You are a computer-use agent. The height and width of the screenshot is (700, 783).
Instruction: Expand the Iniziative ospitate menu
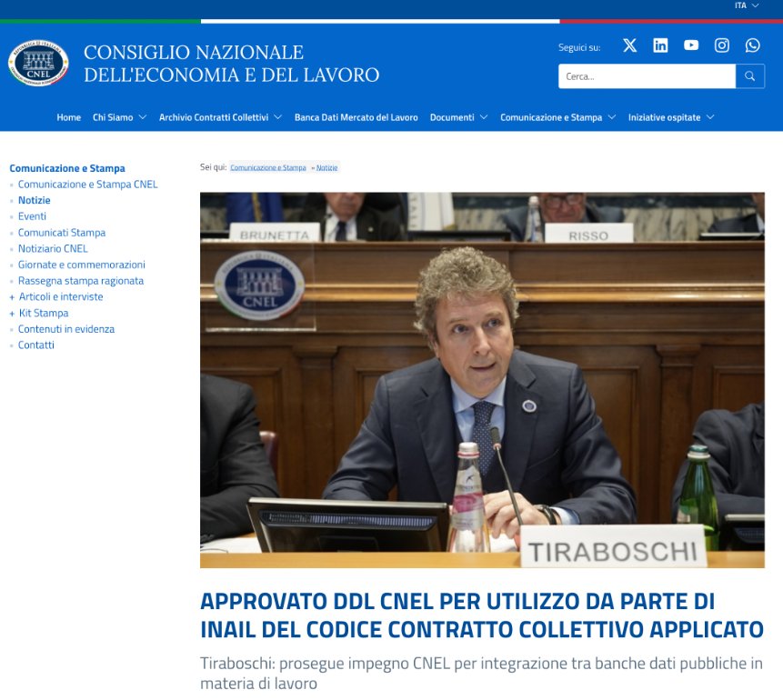tap(671, 117)
